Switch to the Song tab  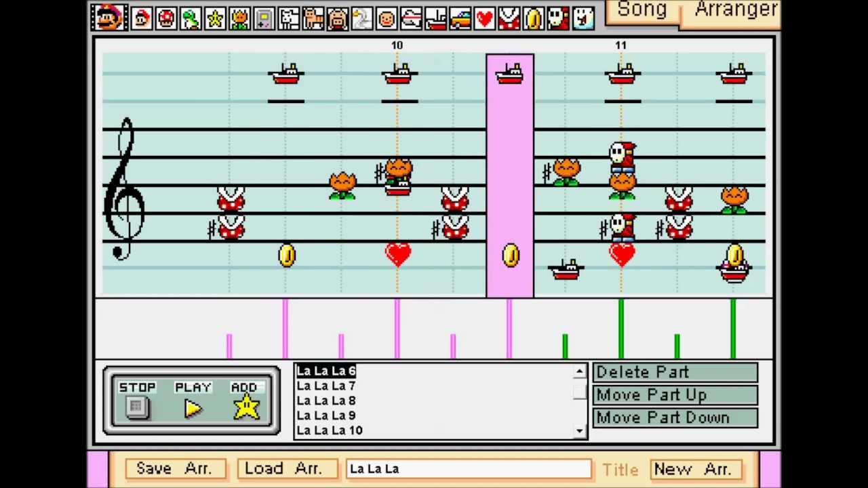tap(642, 9)
